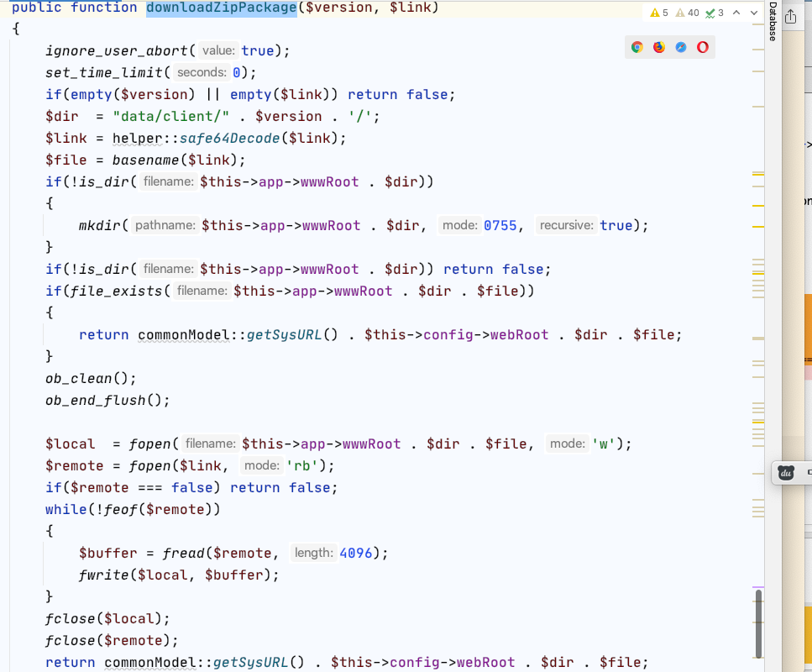Screen dimensions: 812x672
Task: Click the safe64Decode method call
Action: pyautogui.click(x=229, y=139)
